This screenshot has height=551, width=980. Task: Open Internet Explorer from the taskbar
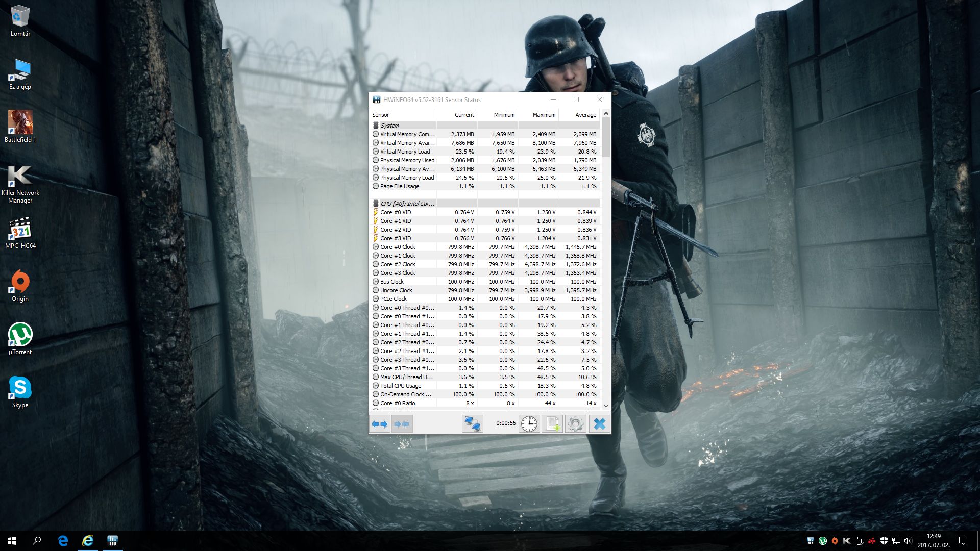(x=88, y=541)
